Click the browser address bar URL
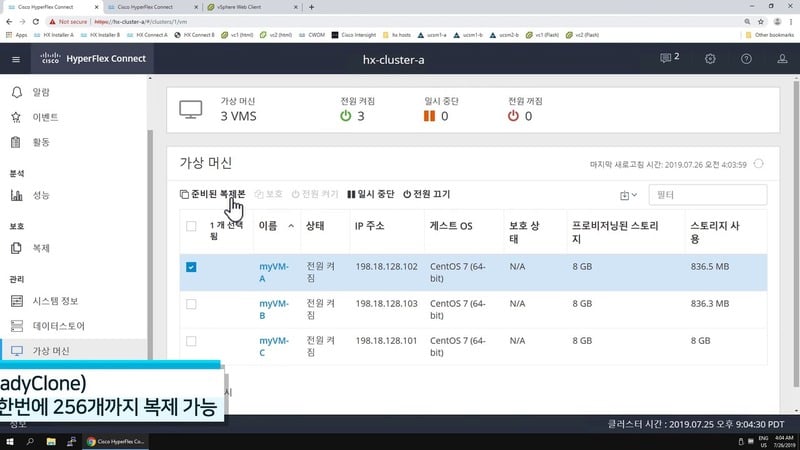 (140, 22)
